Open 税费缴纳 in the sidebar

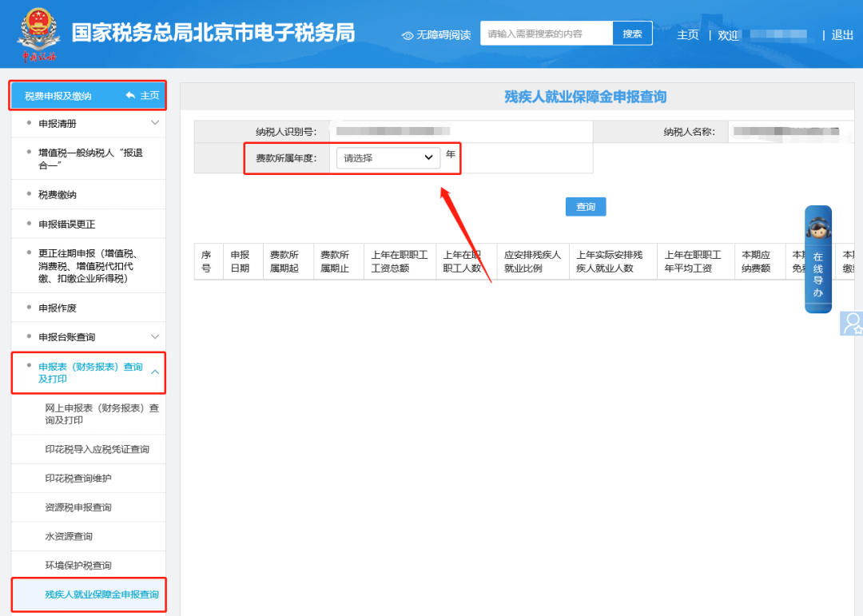click(x=58, y=195)
